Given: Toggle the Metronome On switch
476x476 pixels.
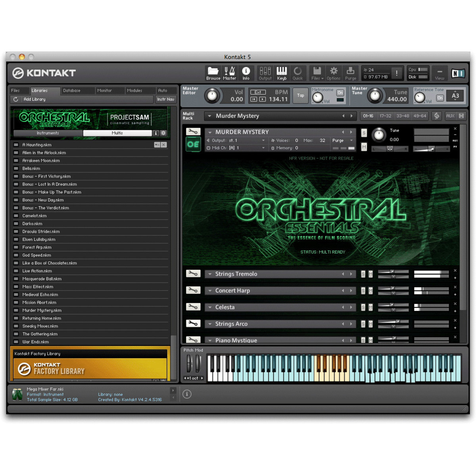Looking at the screenshot, I should pos(340,93).
